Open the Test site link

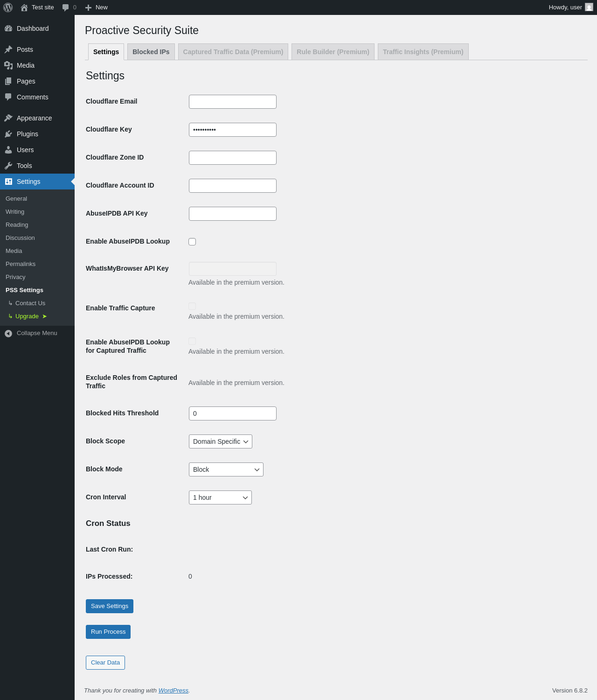coord(37,7)
